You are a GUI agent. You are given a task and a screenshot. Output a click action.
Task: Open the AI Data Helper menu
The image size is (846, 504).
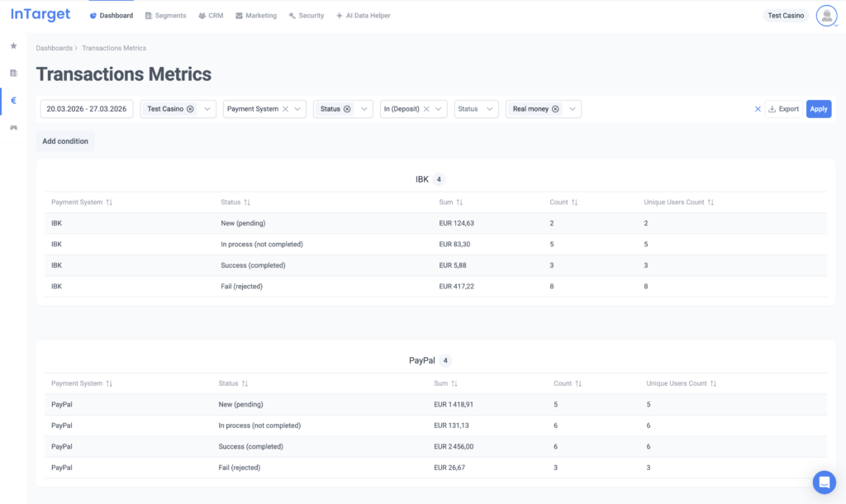point(364,16)
